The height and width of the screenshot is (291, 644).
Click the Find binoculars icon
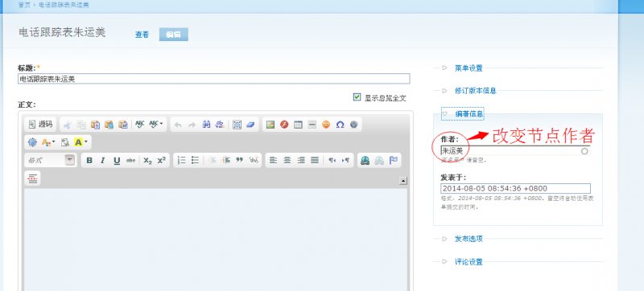tap(206, 125)
